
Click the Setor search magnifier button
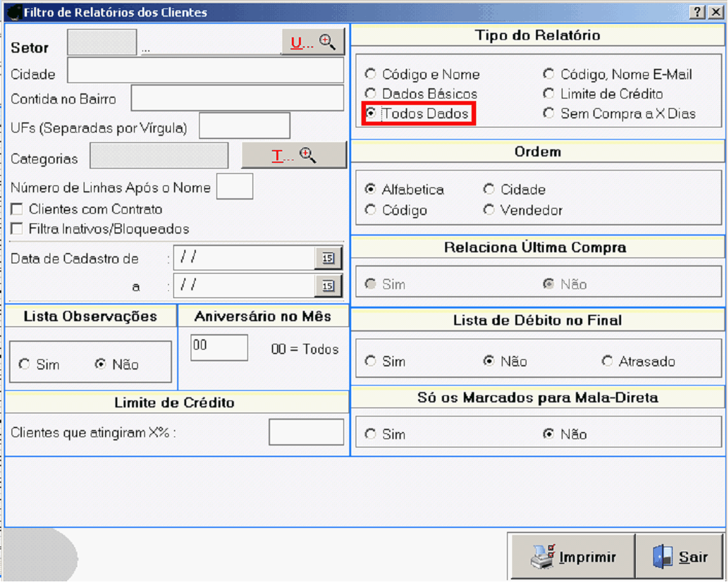pyautogui.click(x=313, y=42)
